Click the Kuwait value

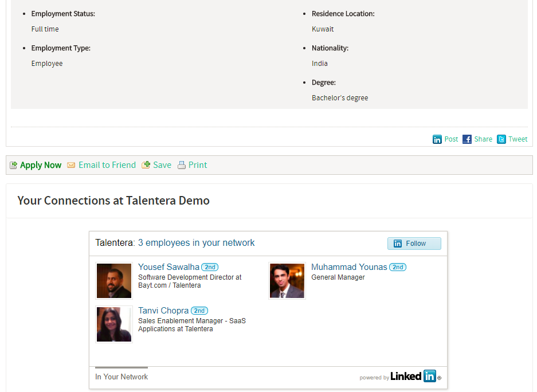tap(323, 29)
